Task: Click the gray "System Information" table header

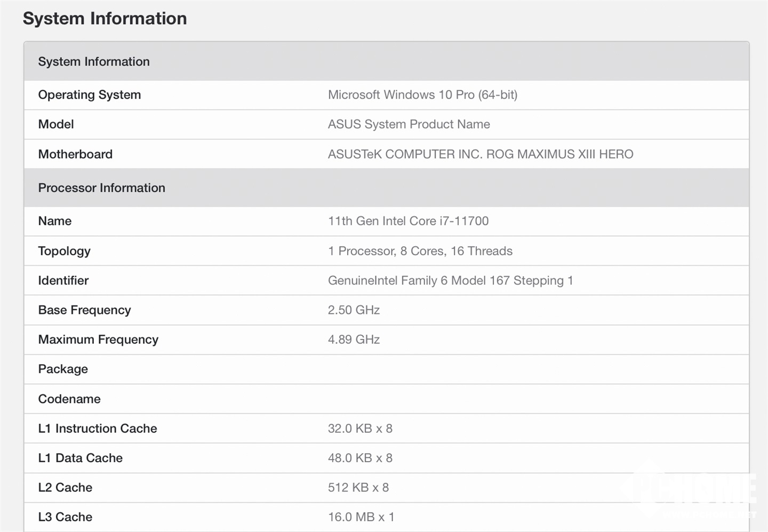Action: pos(386,61)
